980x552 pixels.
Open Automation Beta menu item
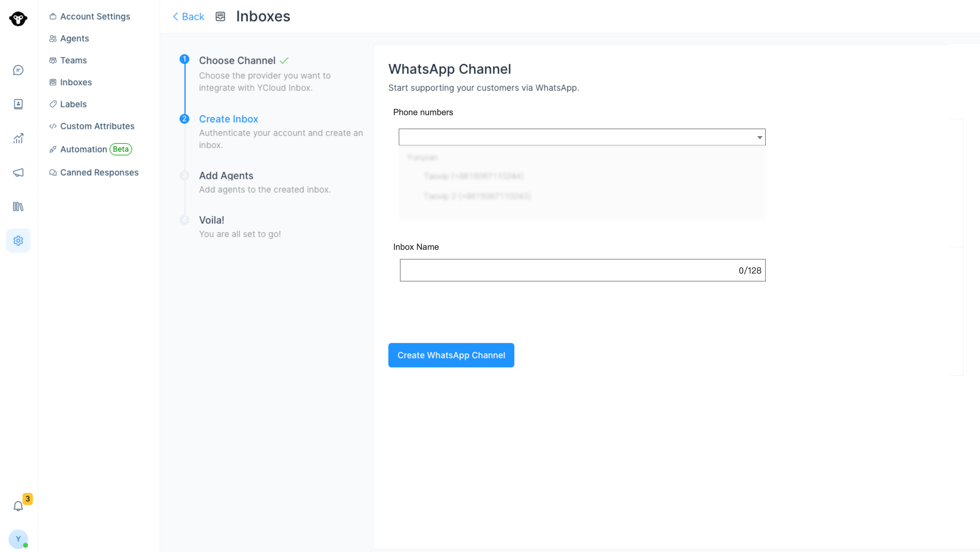[x=84, y=149]
